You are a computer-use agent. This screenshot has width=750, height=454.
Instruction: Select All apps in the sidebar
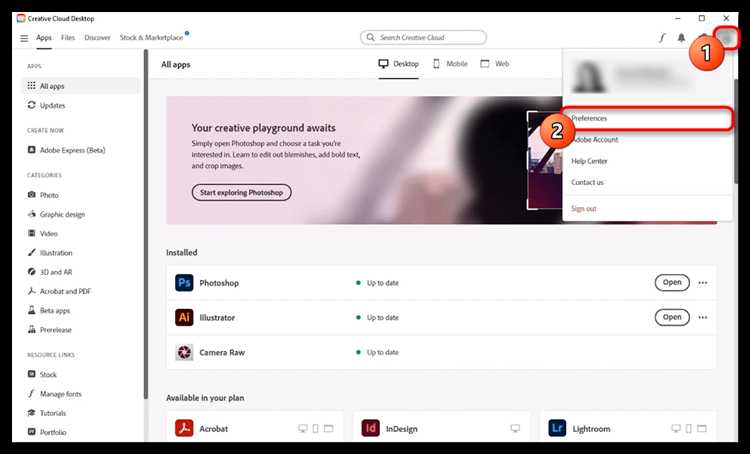click(81, 86)
